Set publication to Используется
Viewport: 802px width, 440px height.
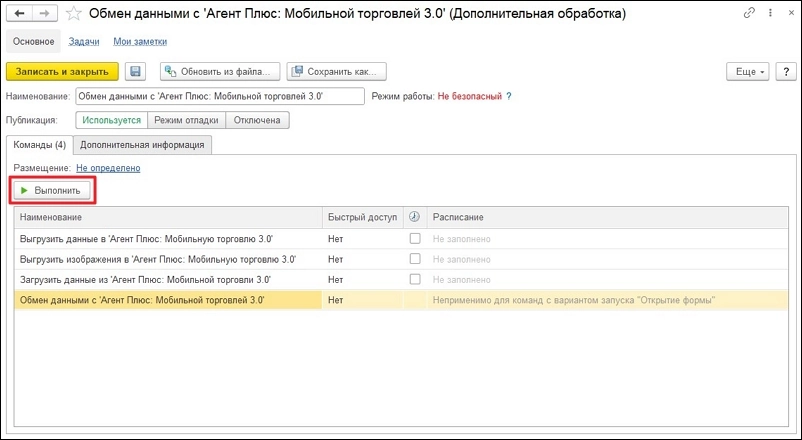(x=112, y=120)
